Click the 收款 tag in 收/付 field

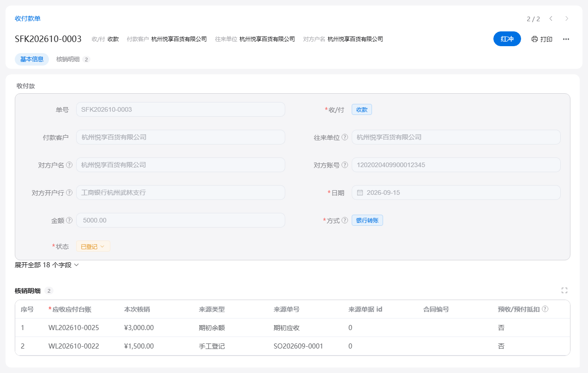click(x=362, y=109)
